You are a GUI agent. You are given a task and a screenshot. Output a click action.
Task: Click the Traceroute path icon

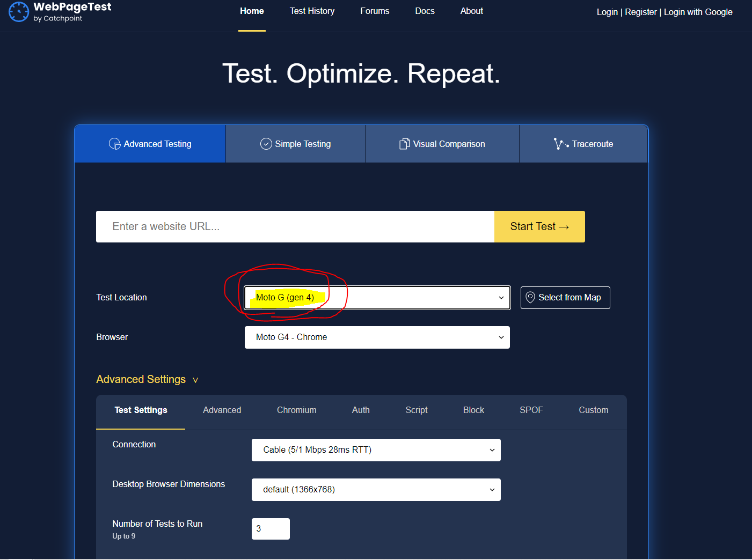coord(561,144)
